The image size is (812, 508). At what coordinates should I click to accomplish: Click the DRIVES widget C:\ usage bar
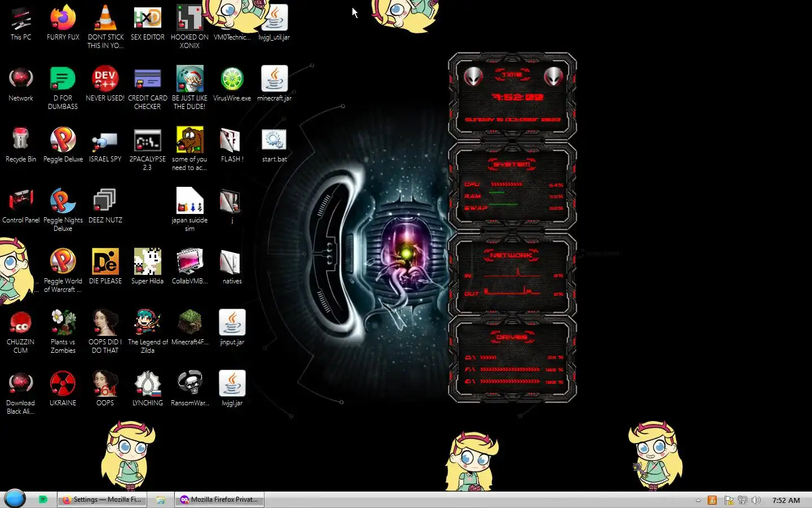[488, 357]
